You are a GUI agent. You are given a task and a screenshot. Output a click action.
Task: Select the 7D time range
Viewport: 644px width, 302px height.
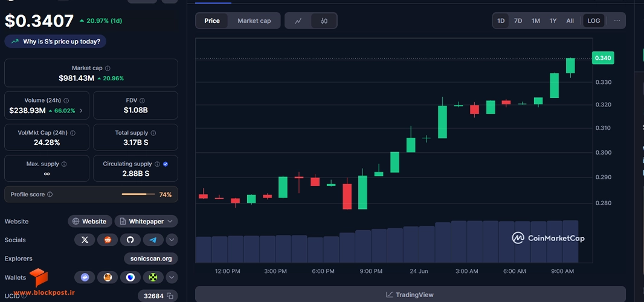pos(518,21)
